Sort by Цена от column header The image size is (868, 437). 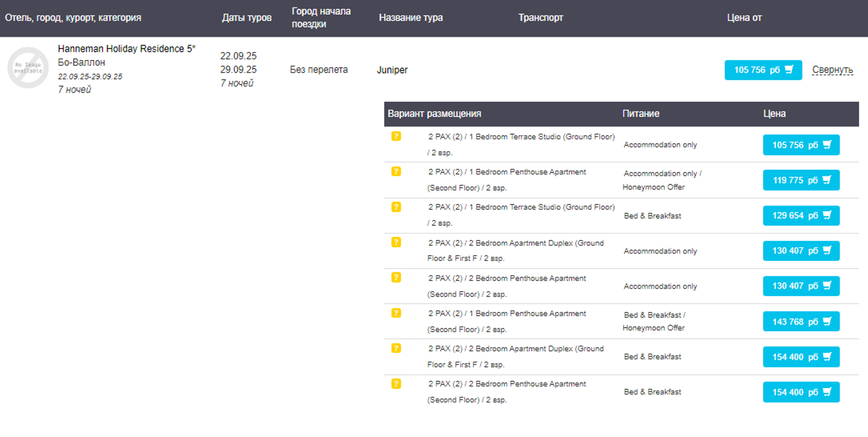pos(744,18)
